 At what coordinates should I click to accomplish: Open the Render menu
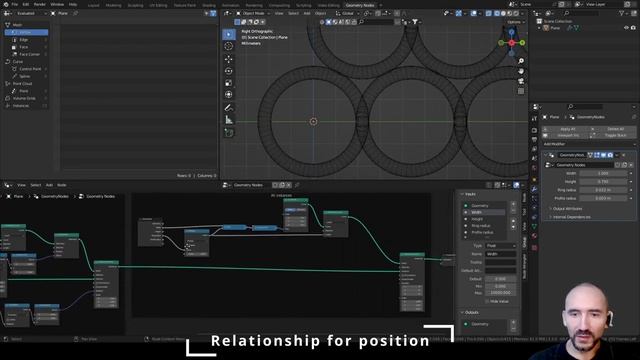[x=40, y=4]
